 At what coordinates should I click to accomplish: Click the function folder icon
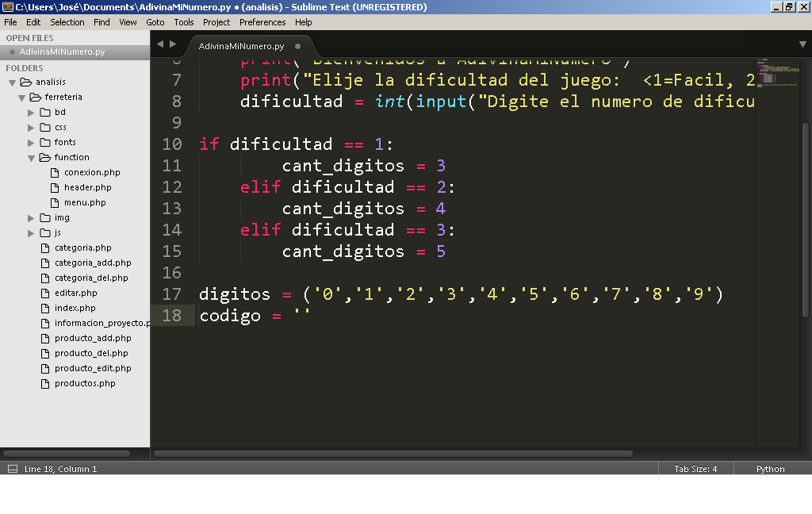click(x=45, y=157)
